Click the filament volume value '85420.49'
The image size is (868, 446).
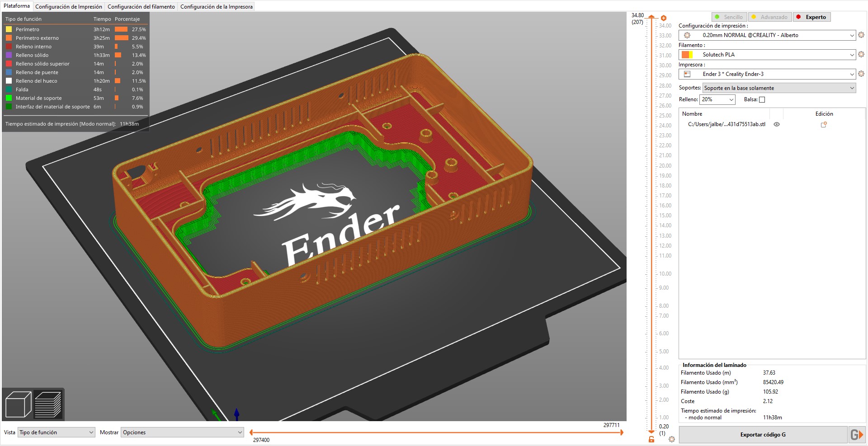(774, 382)
